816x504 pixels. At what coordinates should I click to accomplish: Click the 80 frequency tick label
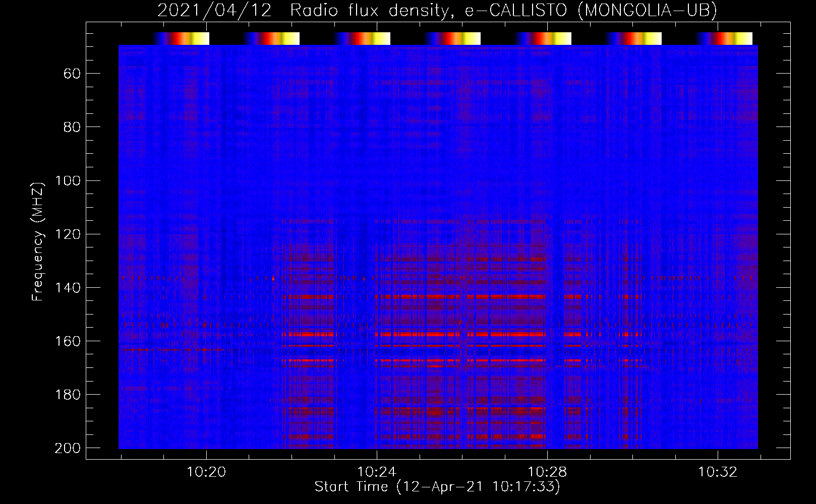[x=72, y=128]
